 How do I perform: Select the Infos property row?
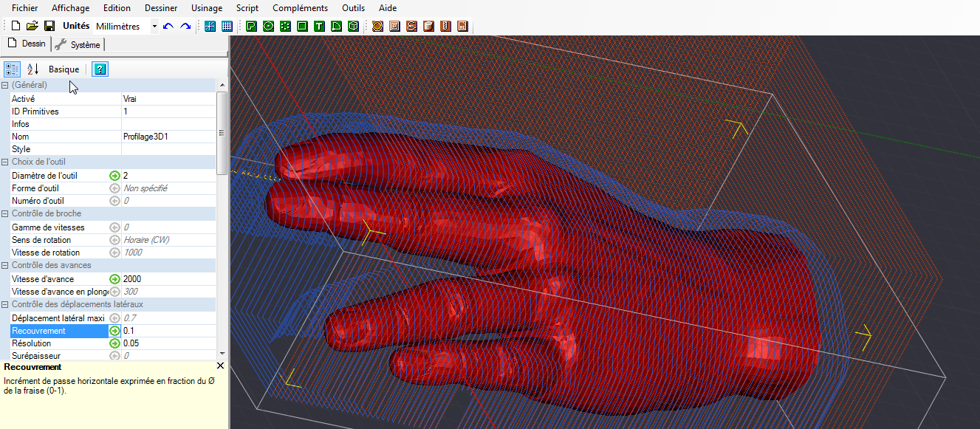[x=112, y=124]
